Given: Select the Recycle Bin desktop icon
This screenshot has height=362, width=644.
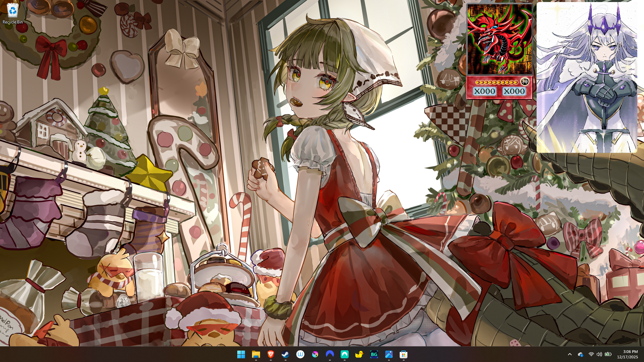Looking at the screenshot, I should coord(13,14).
